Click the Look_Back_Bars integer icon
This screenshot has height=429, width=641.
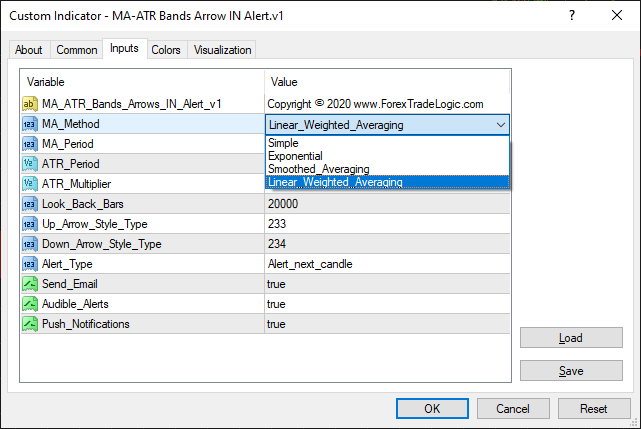(x=29, y=204)
